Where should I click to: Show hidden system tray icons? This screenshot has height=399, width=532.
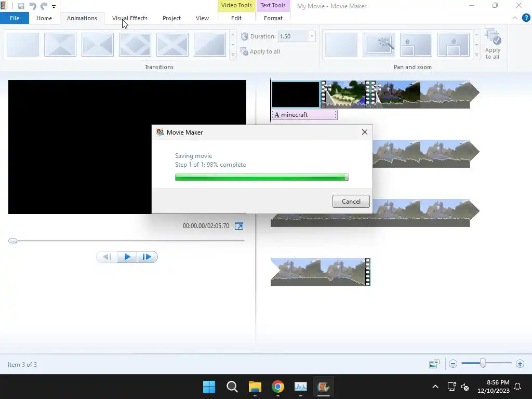[x=435, y=387]
